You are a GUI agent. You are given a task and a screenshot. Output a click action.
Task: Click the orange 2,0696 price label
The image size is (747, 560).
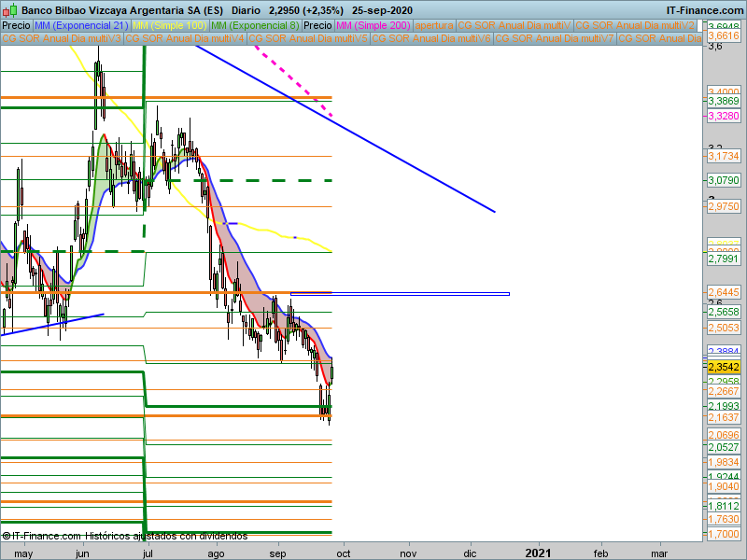tap(724, 435)
